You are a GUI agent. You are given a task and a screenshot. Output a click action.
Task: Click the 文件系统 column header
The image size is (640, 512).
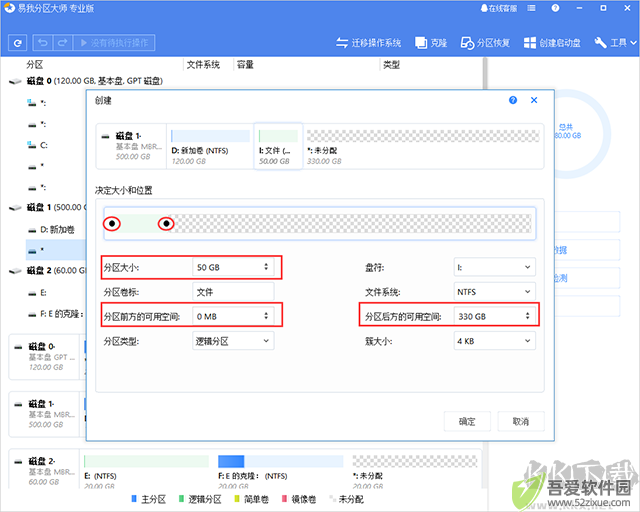203,65
